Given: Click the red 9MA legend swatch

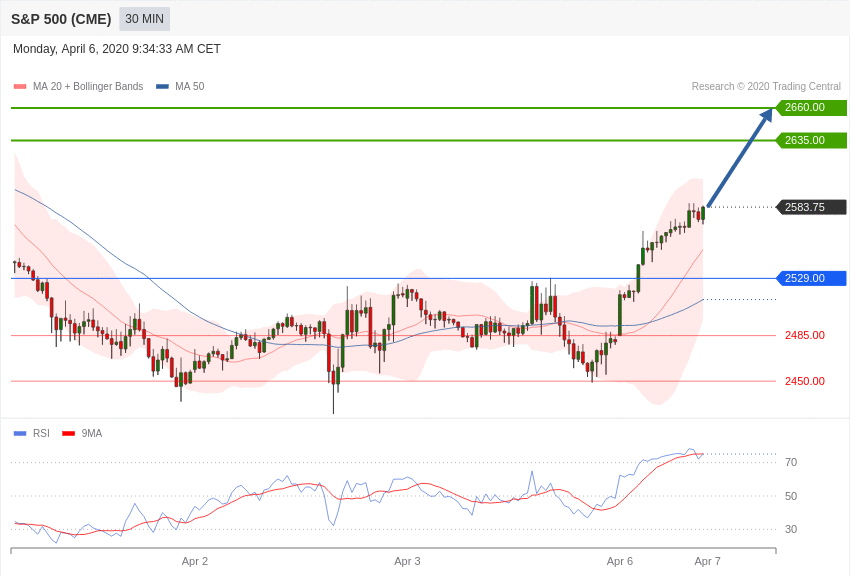Looking at the screenshot, I should click(x=68, y=433).
